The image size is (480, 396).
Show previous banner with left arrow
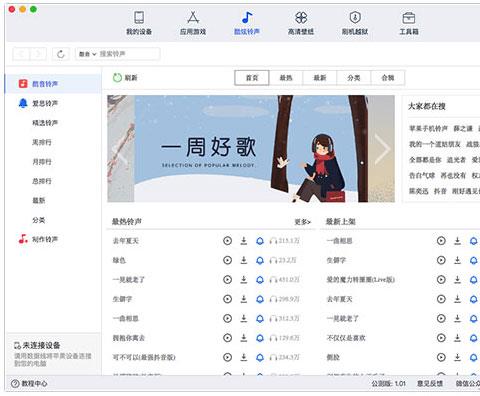click(x=121, y=149)
